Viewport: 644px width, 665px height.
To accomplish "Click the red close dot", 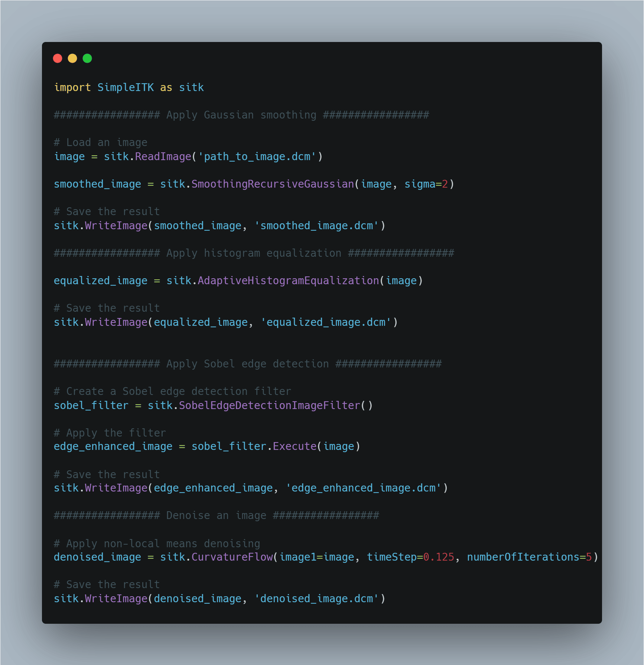I will tap(58, 58).
